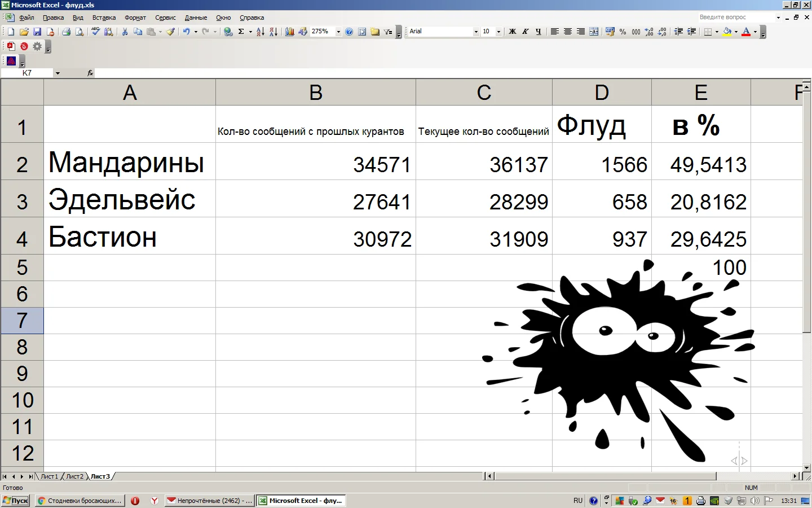The width and height of the screenshot is (812, 508).
Task: Toggle center text alignment
Action: click(568, 32)
